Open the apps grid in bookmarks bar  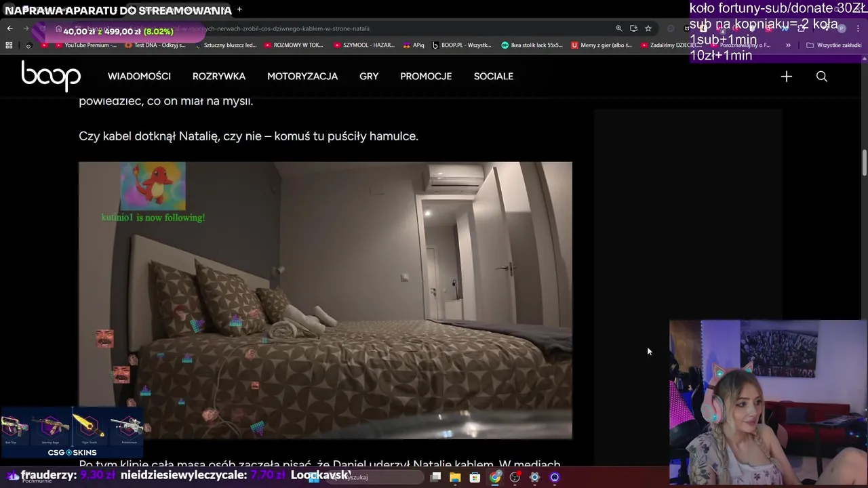pyautogui.click(x=9, y=45)
